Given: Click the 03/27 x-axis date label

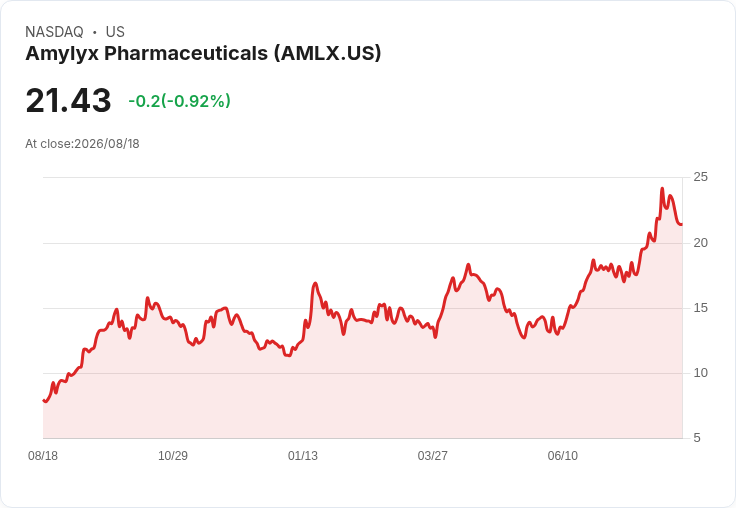Looking at the screenshot, I should point(432,456).
